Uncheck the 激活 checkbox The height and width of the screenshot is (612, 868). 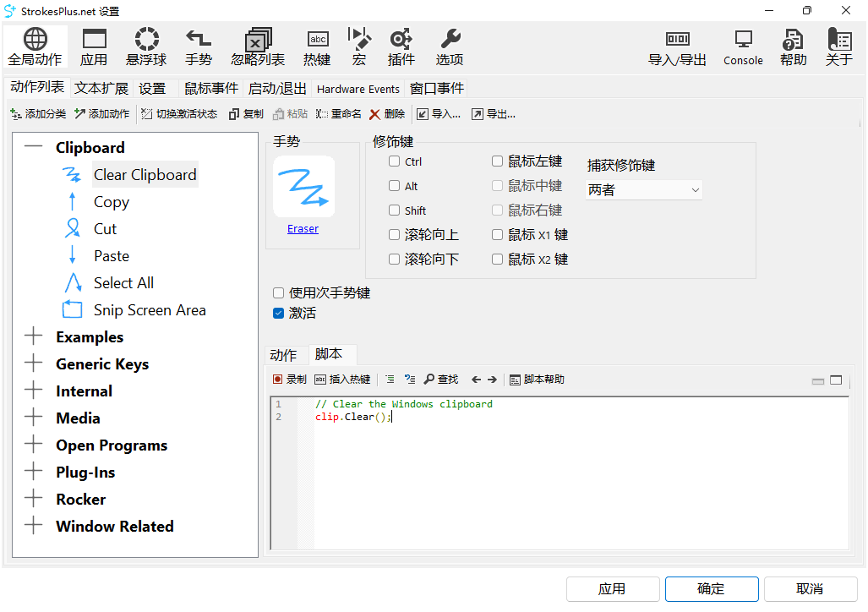pos(278,314)
